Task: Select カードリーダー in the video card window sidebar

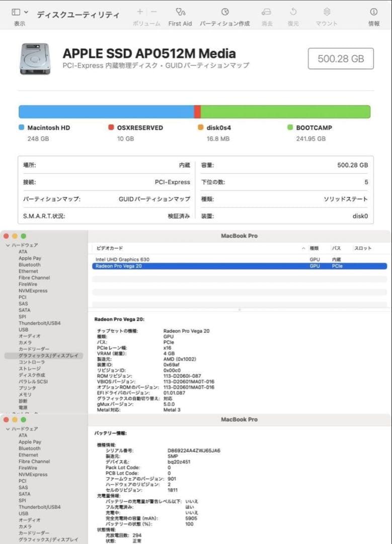Action: click(34, 349)
